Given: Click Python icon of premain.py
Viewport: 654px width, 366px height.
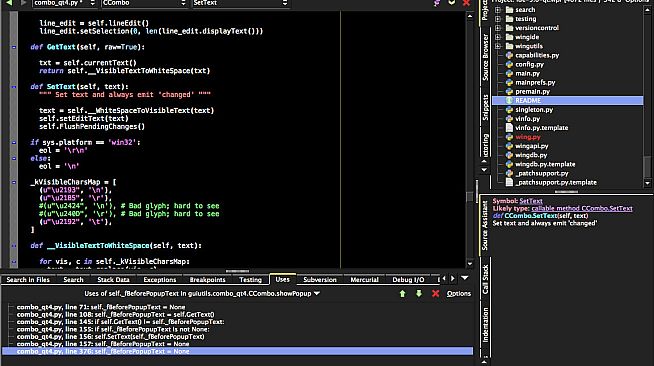Looking at the screenshot, I should [x=509, y=91].
